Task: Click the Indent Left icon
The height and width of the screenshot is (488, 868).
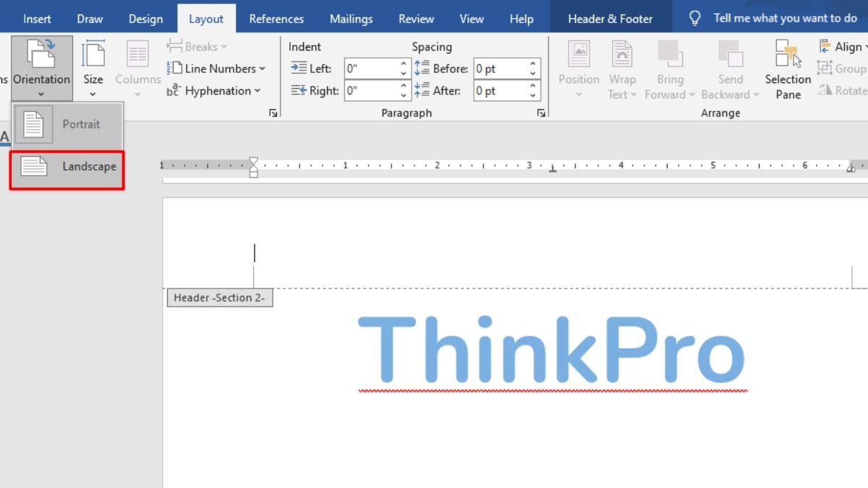Action: (299, 69)
